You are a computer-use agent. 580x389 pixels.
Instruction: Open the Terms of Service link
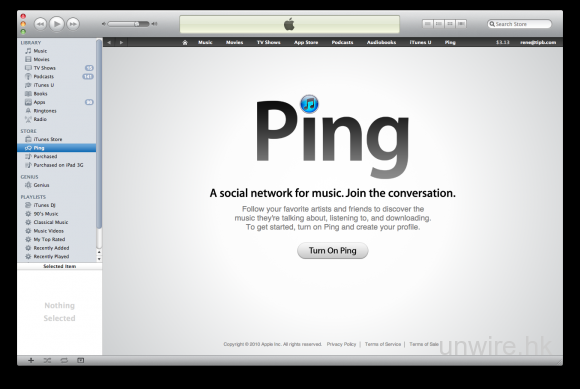coord(383,344)
